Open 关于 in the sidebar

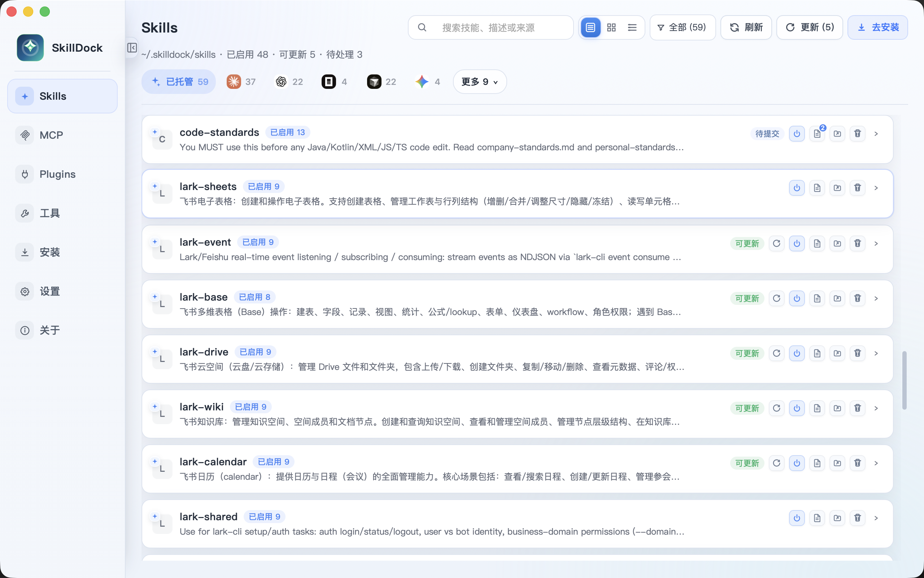click(x=62, y=330)
